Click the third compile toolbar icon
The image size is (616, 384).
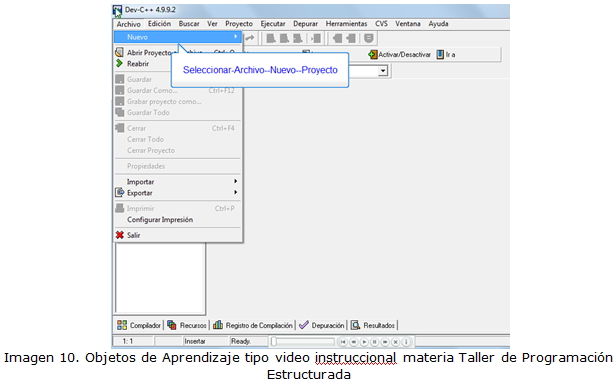pyautogui.click(x=297, y=38)
